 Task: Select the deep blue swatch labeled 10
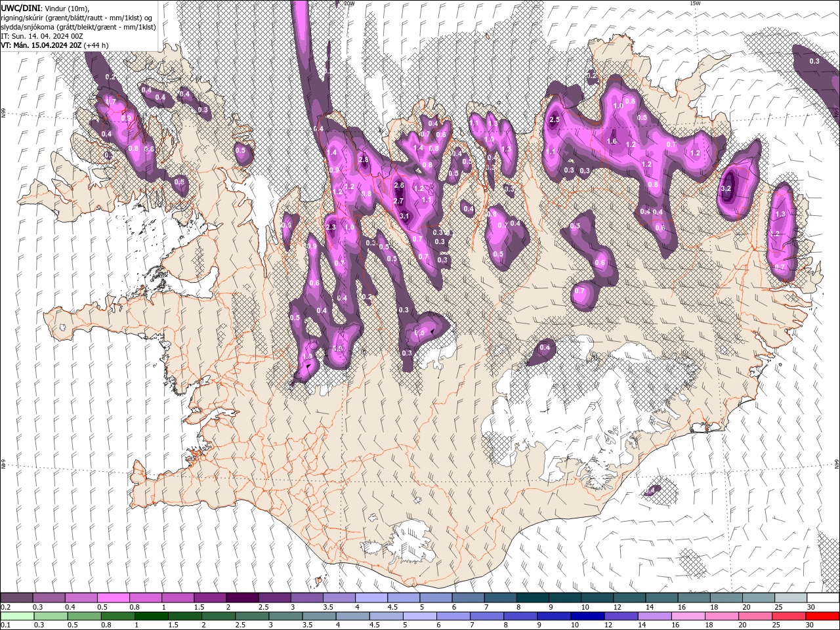pos(587,616)
